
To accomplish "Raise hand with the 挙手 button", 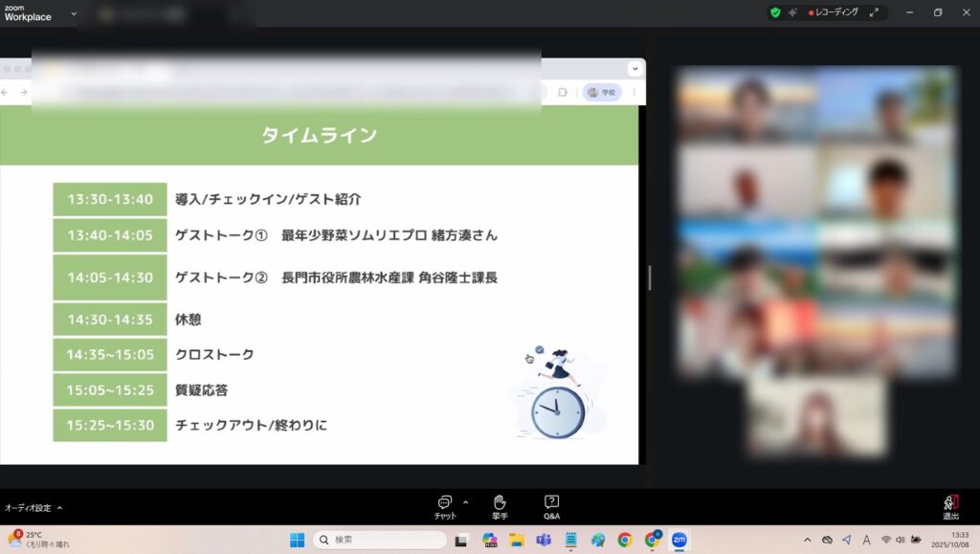I will (x=499, y=506).
